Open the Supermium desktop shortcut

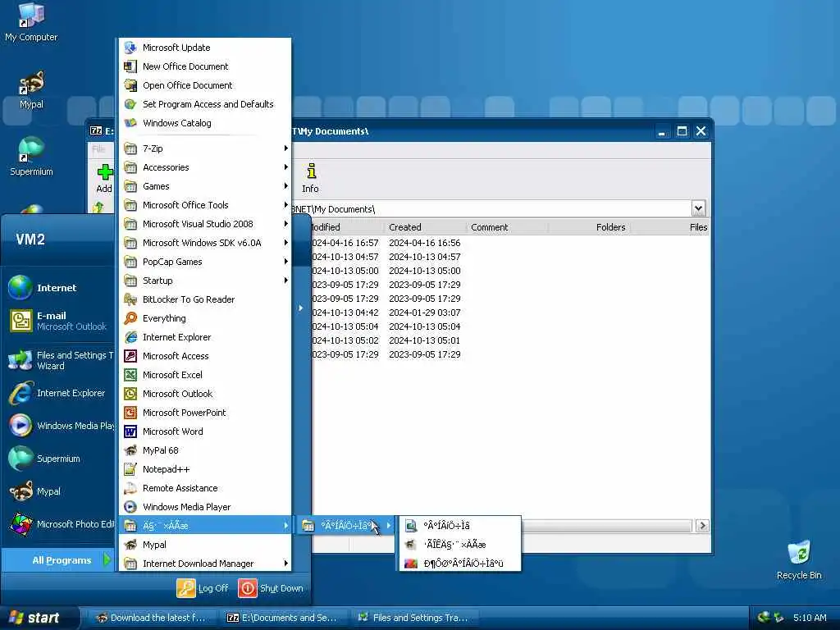pyautogui.click(x=31, y=157)
